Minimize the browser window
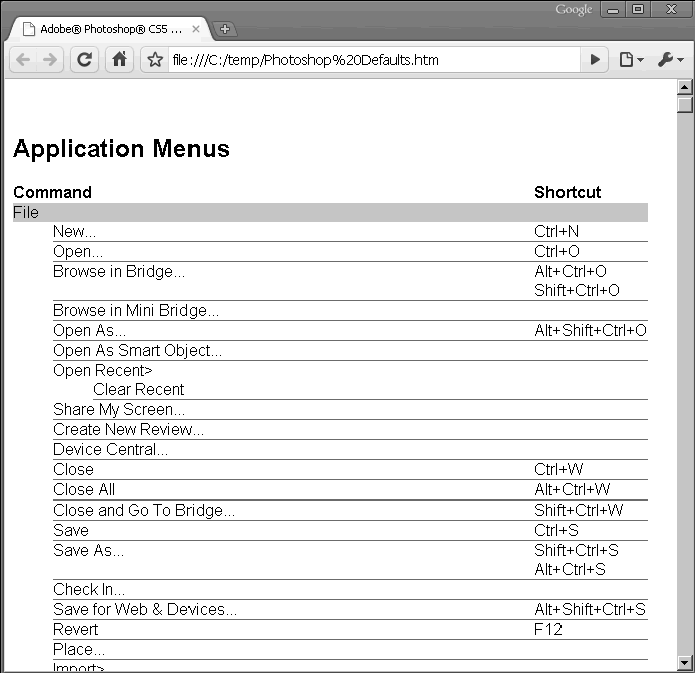Screen dimensions: 695x673 coord(613,10)
